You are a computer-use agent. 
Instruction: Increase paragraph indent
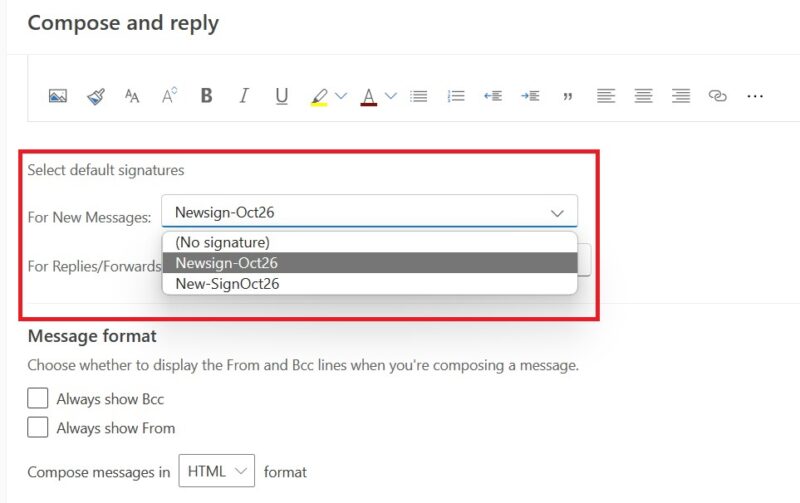[530, 96]
